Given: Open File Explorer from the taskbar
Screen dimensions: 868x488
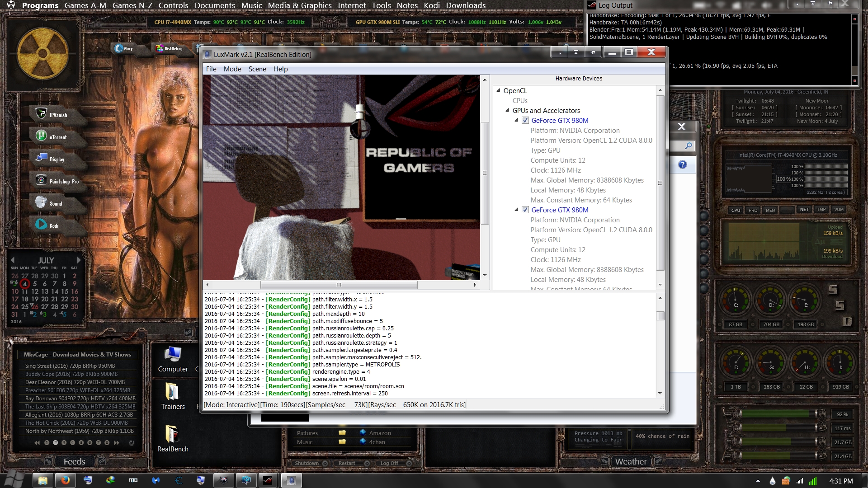Looking at the screenshot, I should 42,480.
